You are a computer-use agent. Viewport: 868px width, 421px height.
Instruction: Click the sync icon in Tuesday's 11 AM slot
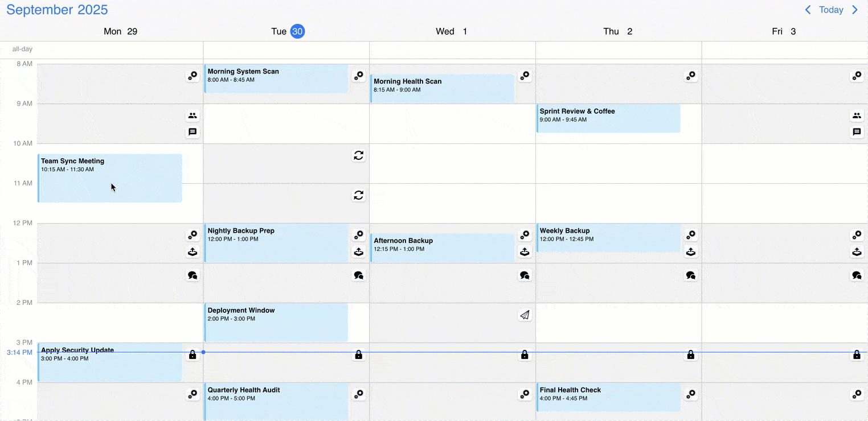(358, 195)
